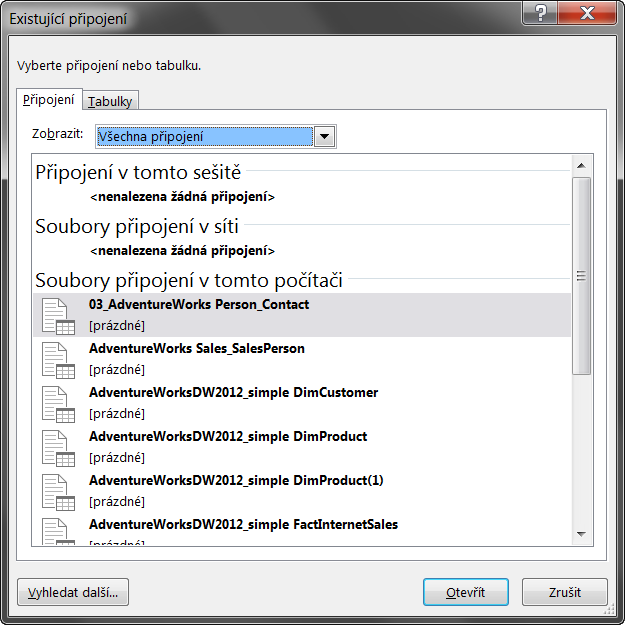Viewport: 625px width, 625px height.
Task: Click the connection file icon for AdventureWorksDW2012_simple DimCustomer
Action: coord(58,404)
